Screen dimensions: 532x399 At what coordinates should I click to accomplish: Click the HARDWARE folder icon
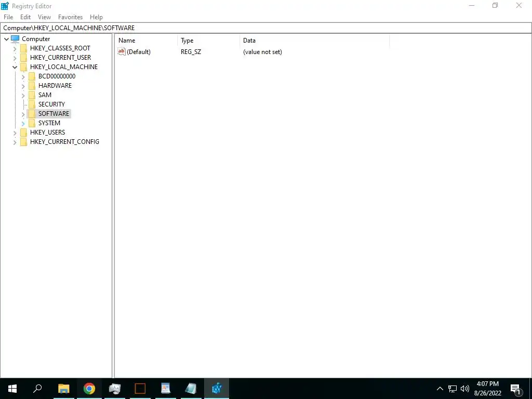click(x=32, y=86)
